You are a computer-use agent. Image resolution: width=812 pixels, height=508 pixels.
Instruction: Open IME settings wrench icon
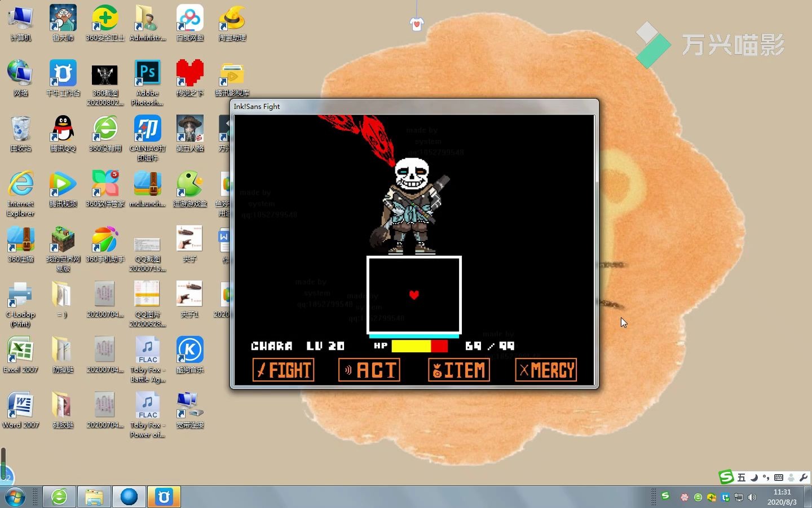pos(804,478)
